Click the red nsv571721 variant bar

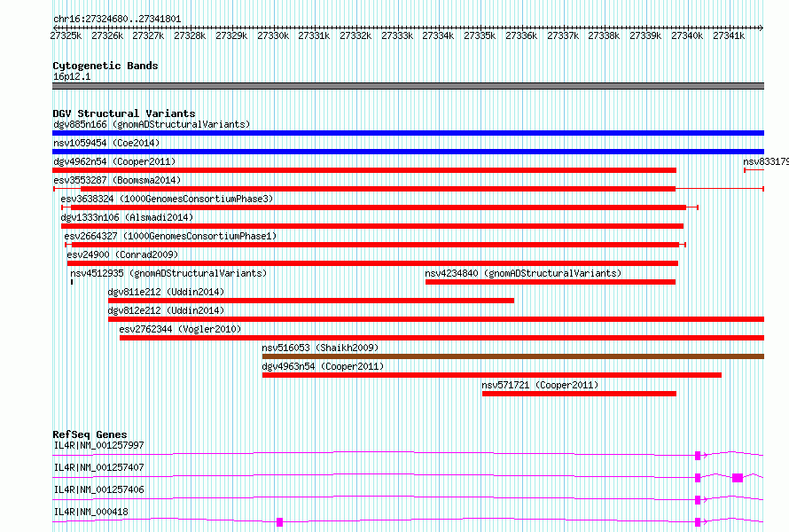579,394
